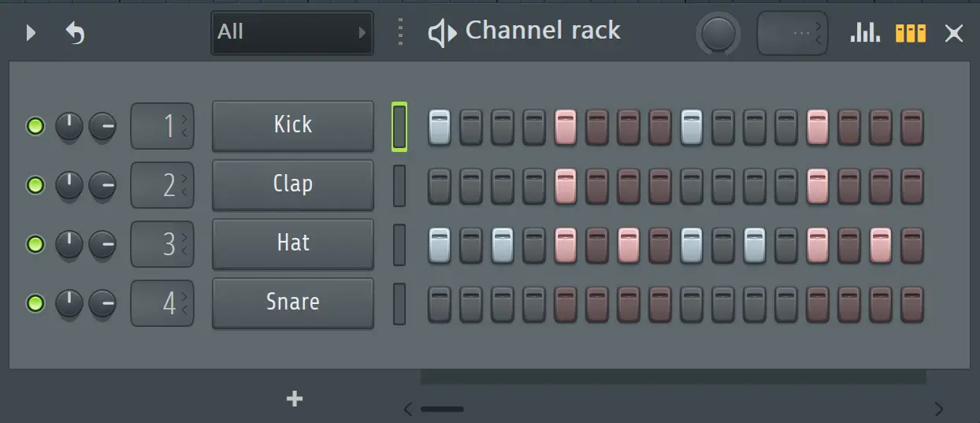Click the speaker icon beside Channel rack
This screenshot has height=423, width=980.
coord(442,33)
